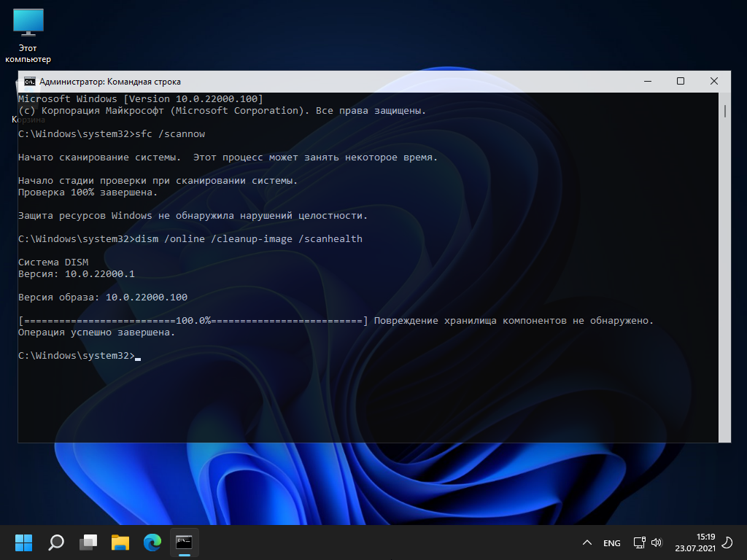Screen dimensions: 747x560
Task: Open clock and calendar showing 15:19
Action: click(694, 542)
